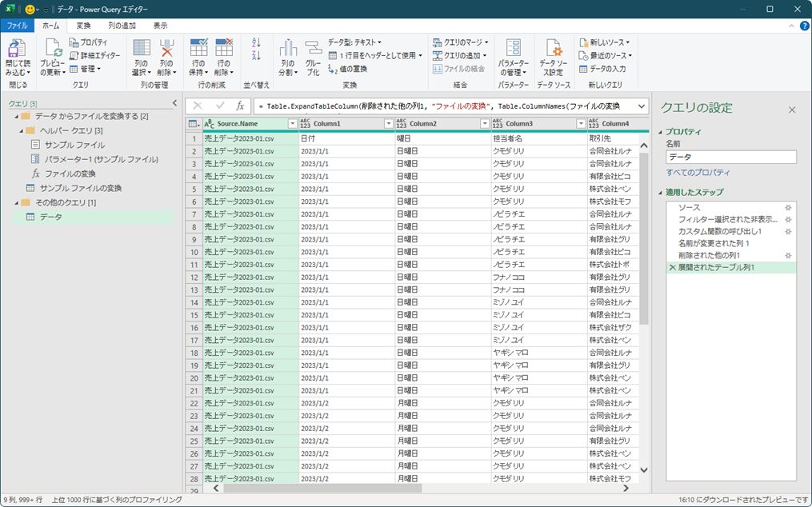Viewport: 812px width, 507px height.
Task: Click 値の置換 (Replace Values)
Action: coord(348,69)
